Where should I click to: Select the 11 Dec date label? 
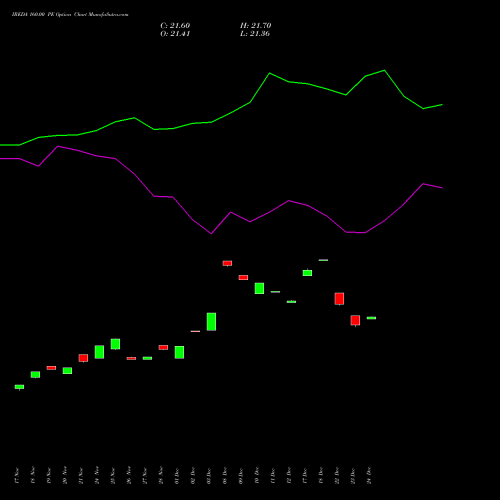[273, 476]
